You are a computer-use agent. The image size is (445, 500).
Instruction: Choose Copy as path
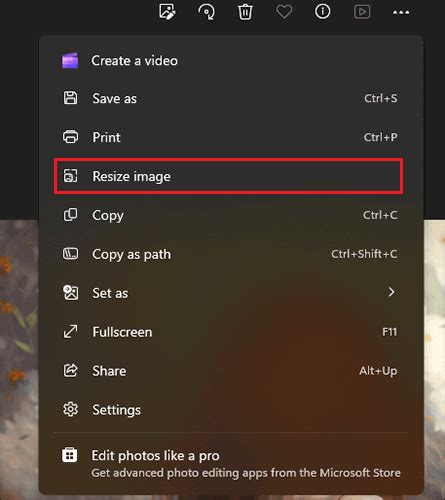click(x=231, y=254)
